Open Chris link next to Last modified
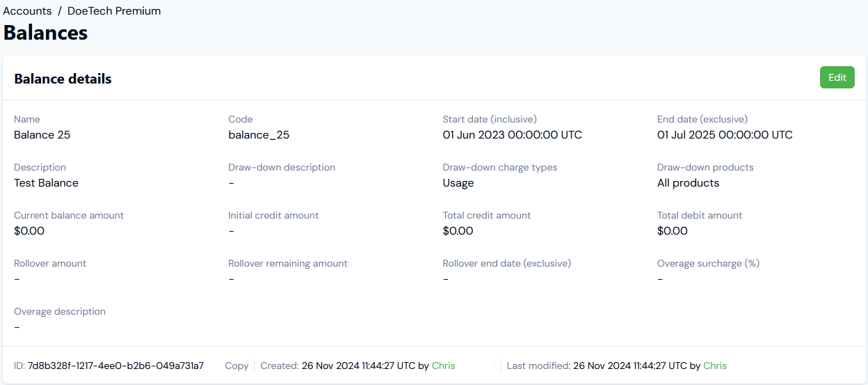The image size is (868, 385). 715,366
